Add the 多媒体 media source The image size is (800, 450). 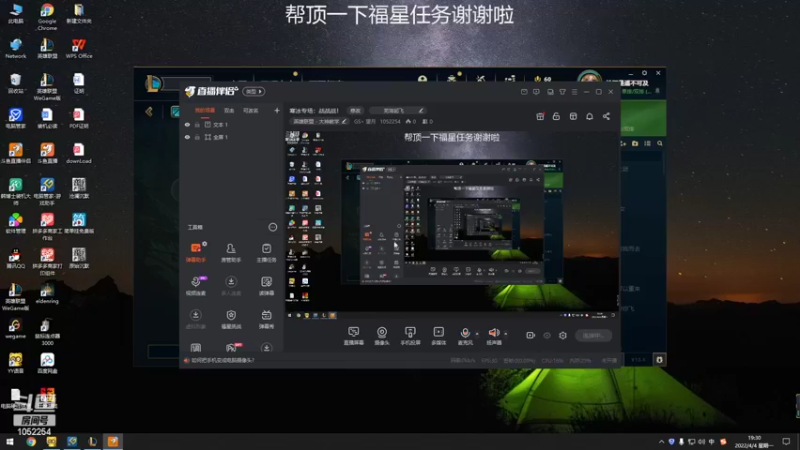coord(439,336)
